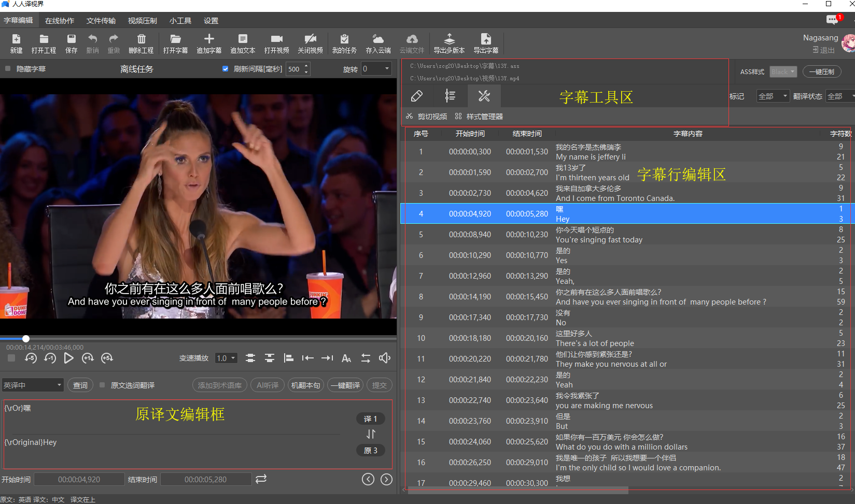Rewind one second with -1 button
The image size is (855, 504).
(50, 358)
